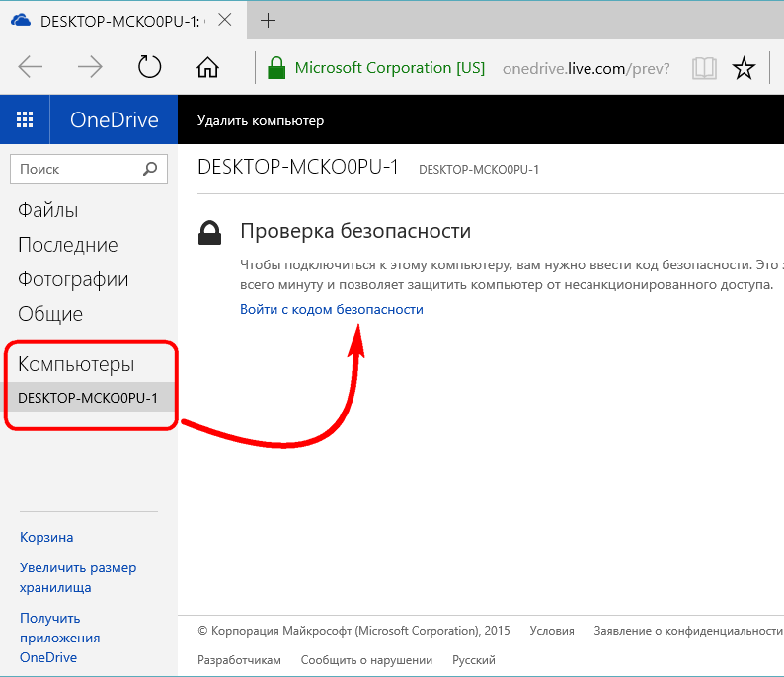Open Фотографии in the sidebar
This screenshot has width=784, height=677.
73,279
